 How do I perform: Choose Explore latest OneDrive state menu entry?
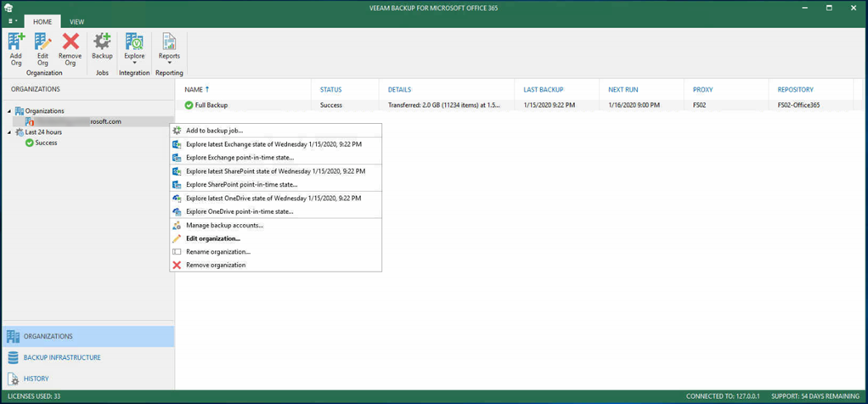point(276,198)
